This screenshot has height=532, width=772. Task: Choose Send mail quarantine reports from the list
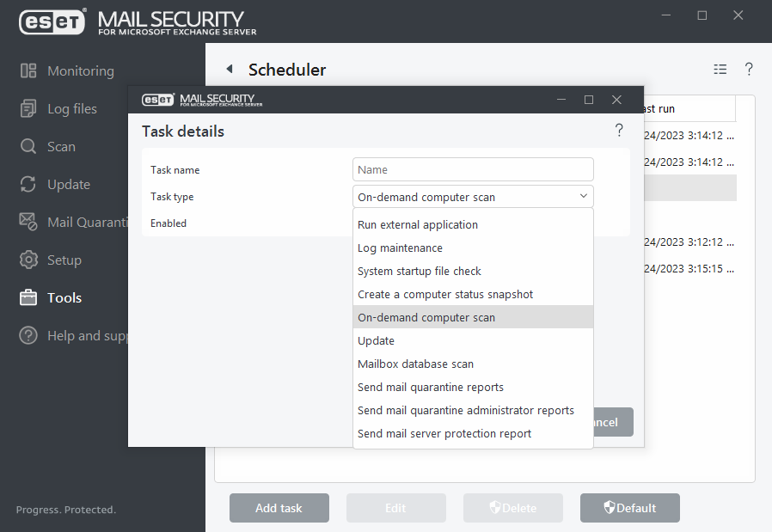432,387
